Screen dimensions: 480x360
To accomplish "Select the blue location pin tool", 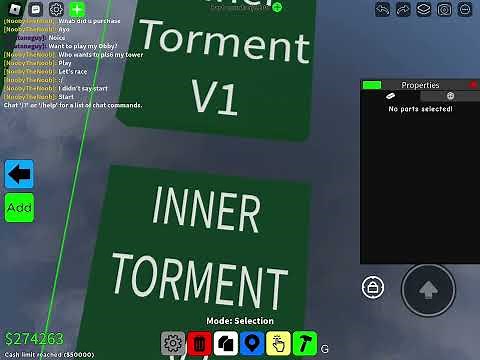I will click(x=252, y=343).
